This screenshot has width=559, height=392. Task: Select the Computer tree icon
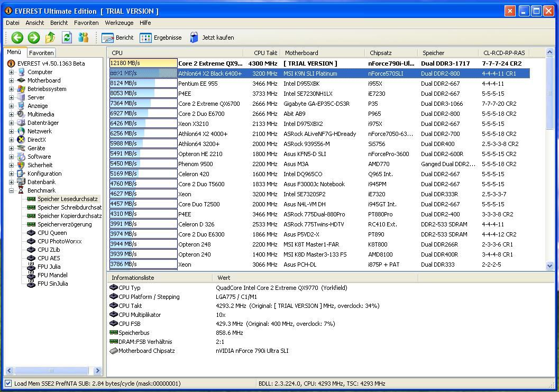[x=21, y=72]
